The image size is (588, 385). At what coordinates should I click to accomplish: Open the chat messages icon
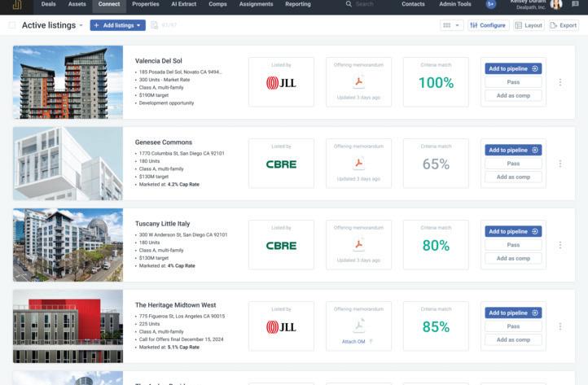pos(575,4)
